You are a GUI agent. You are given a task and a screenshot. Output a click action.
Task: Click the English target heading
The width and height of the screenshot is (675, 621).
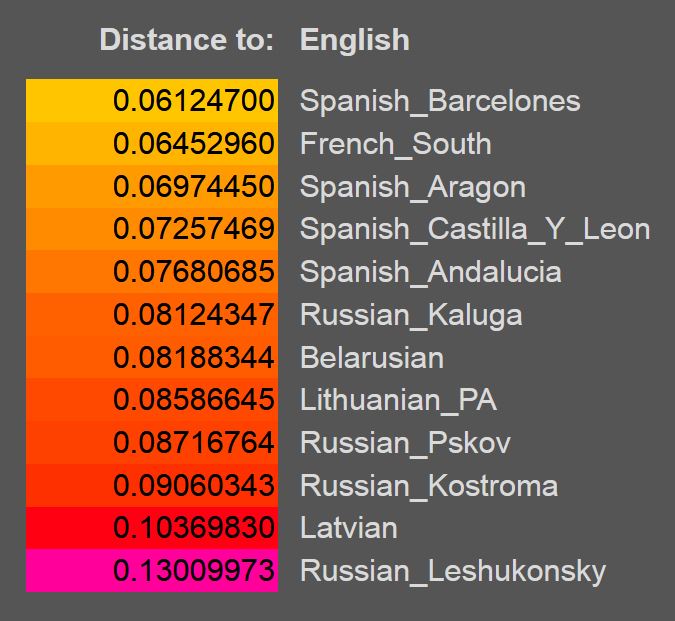[x=354, y=41]
